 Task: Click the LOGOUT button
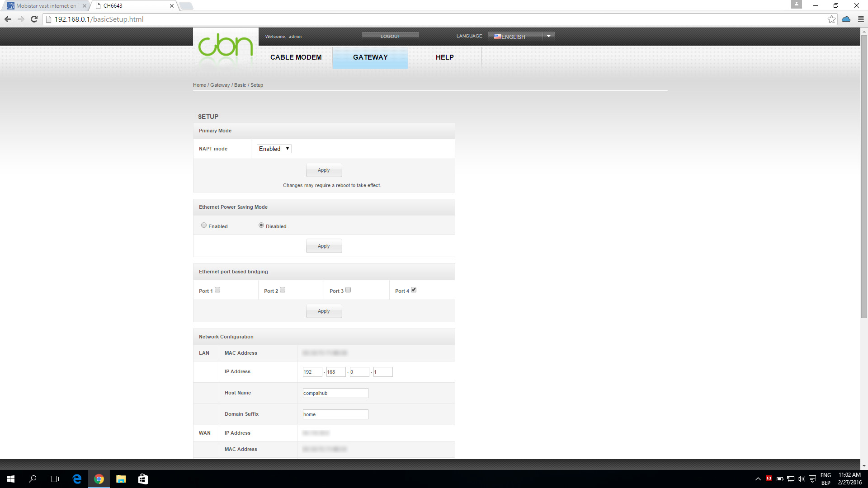[390, 36]
